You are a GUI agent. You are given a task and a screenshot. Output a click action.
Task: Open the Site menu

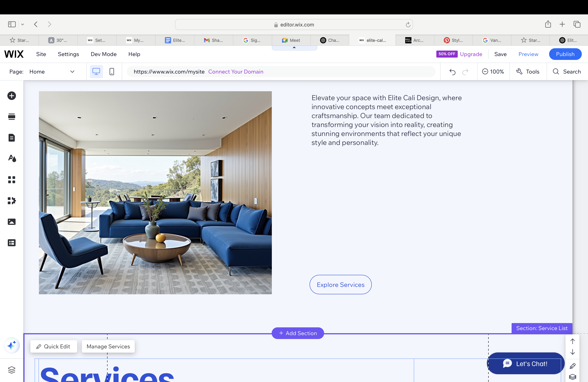(x=41, y=54)
